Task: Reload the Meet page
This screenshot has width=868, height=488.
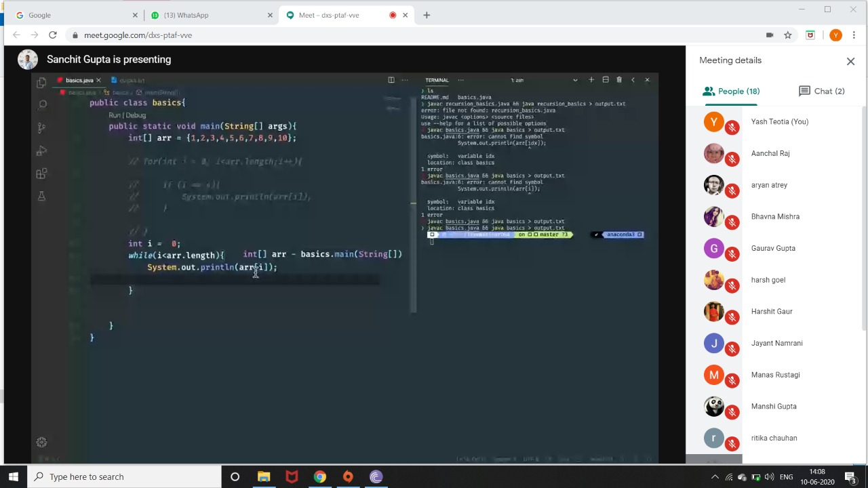Action: pyautogui.click(x=52, y=35)
